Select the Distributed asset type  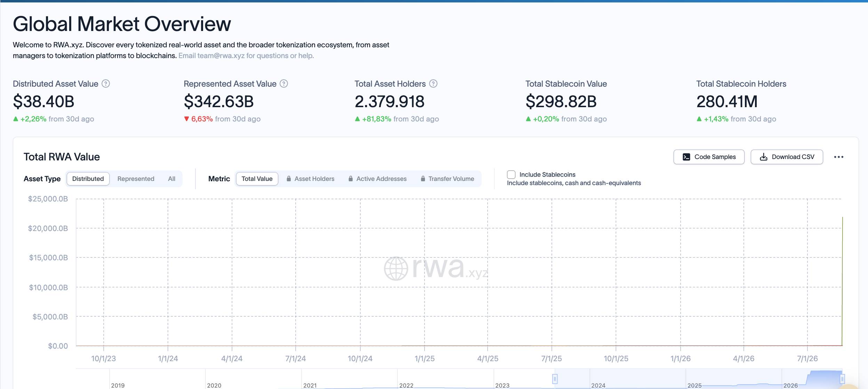(88, 179)
